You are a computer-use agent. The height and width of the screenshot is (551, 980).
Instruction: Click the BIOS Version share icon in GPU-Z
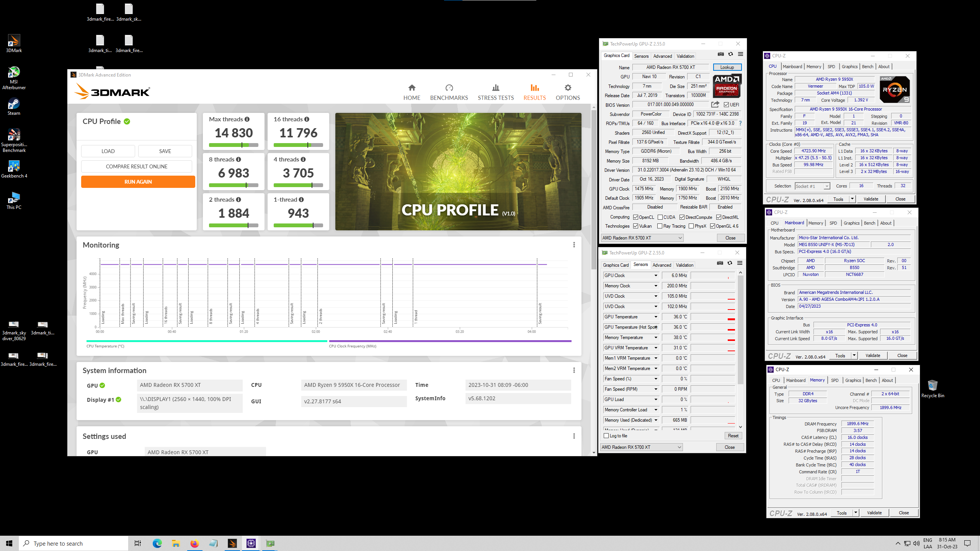point(715,104)
